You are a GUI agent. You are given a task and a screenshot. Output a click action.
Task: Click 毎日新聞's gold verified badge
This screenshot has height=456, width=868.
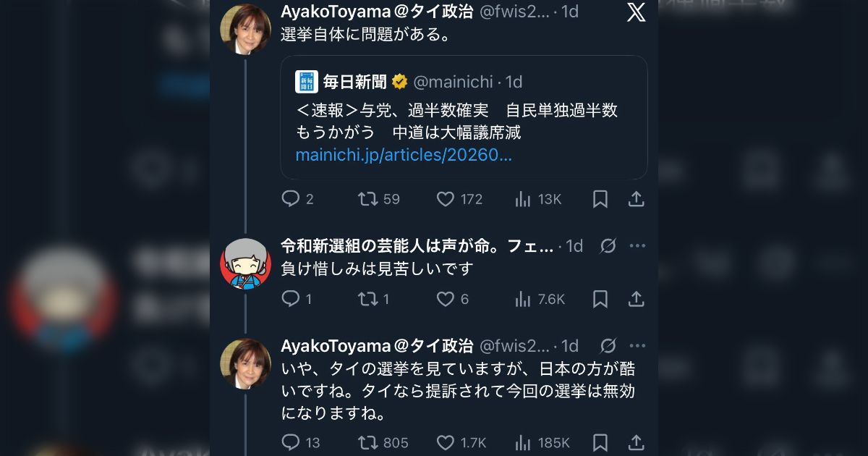tap(399, 81)
